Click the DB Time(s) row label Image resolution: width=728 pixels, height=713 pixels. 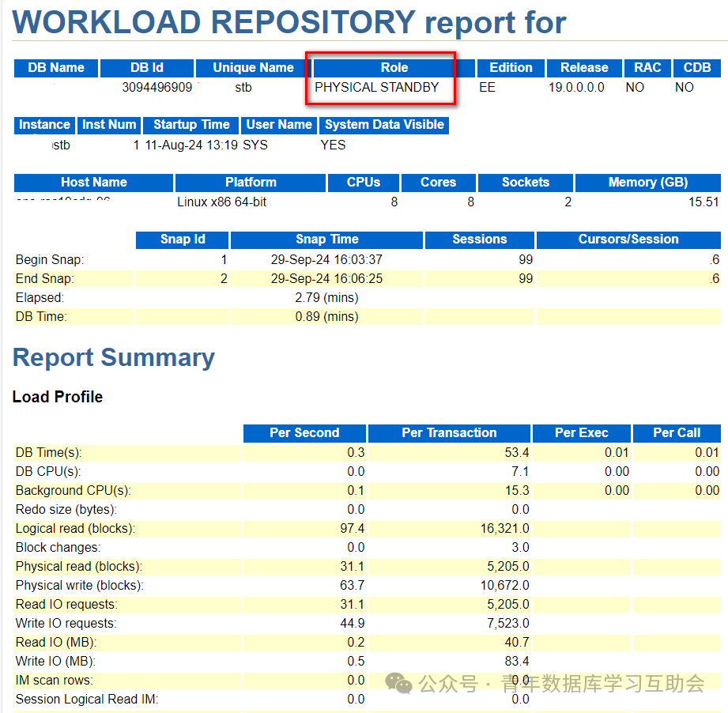pos(48,453)
